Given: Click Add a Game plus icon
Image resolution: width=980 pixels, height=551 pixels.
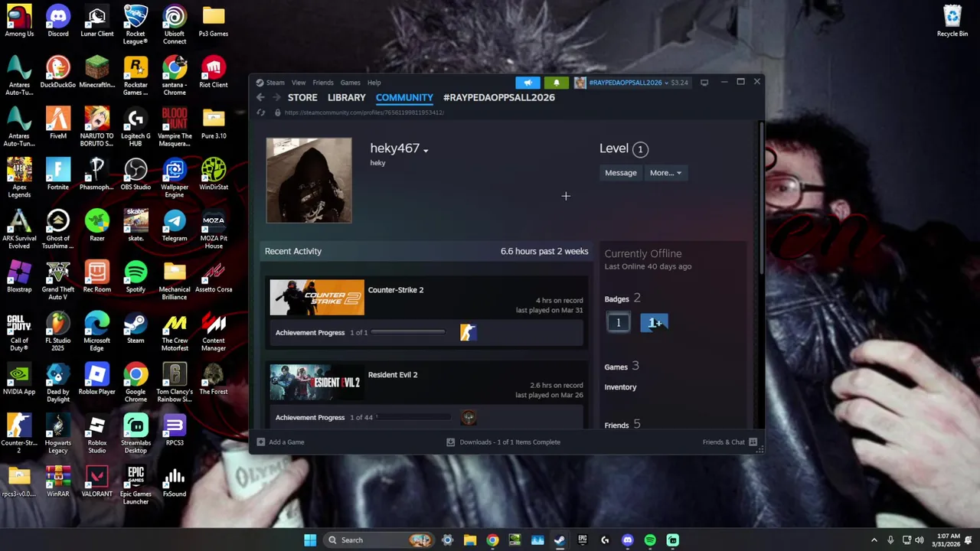Looking at the screenshot, I should 261,442.
